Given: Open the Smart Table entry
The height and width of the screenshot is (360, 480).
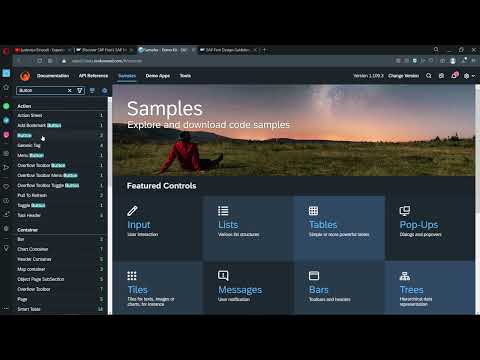Looking at the screenshot, I should tap(60, 309).
